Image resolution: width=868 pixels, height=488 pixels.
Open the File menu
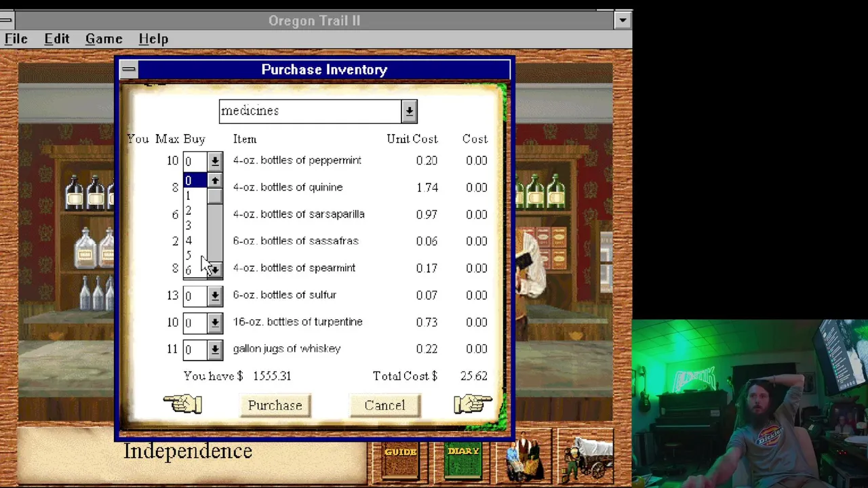click(16, 39)
